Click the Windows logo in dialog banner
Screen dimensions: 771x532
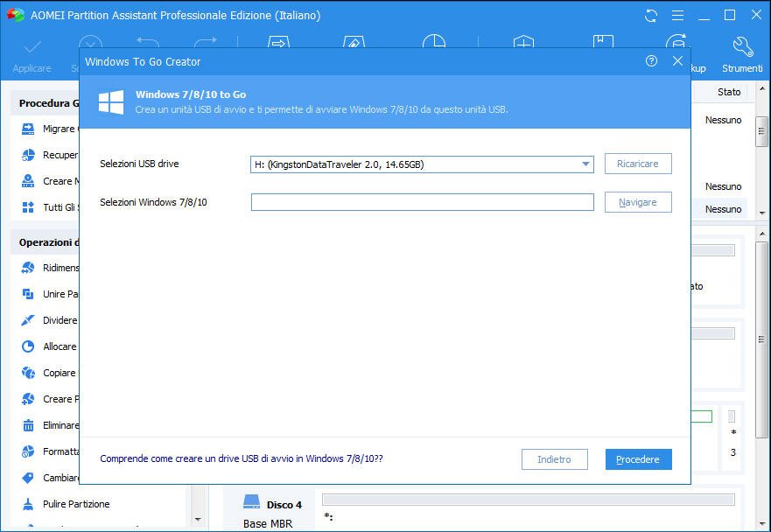(x=111, y=102)
